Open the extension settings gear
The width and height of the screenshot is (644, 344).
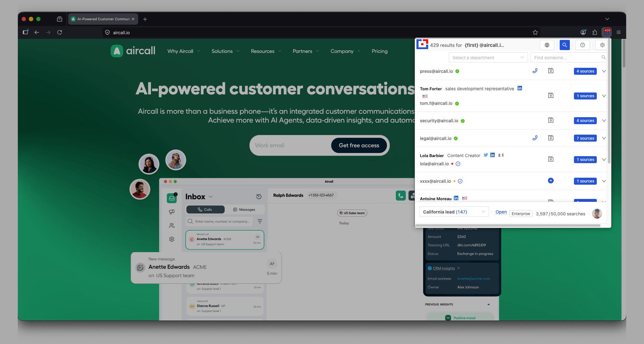[x=602, y=45]
